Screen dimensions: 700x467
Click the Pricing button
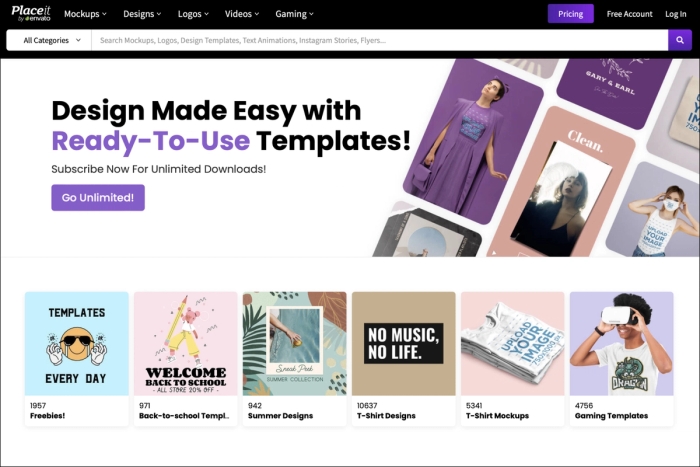pyautogui.click(x=571, y=14)
